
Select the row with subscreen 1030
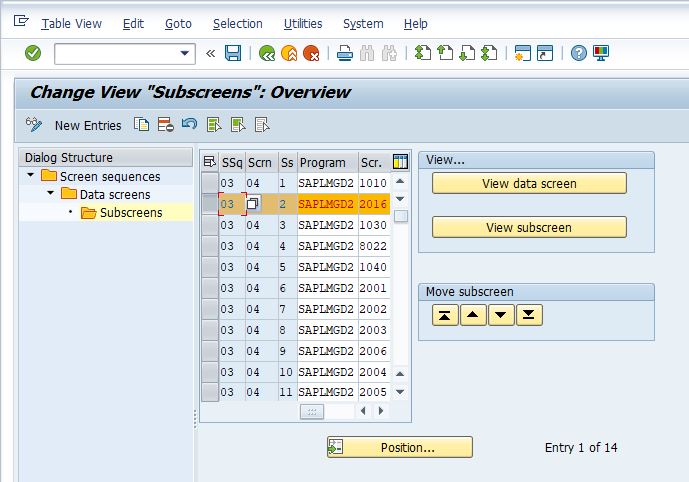(210, 225)
